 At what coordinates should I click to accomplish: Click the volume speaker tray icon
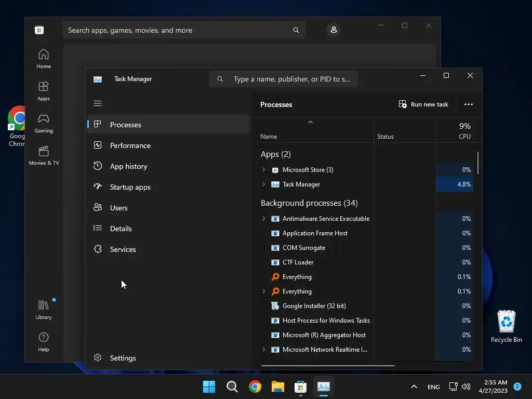tap(466, 387)
